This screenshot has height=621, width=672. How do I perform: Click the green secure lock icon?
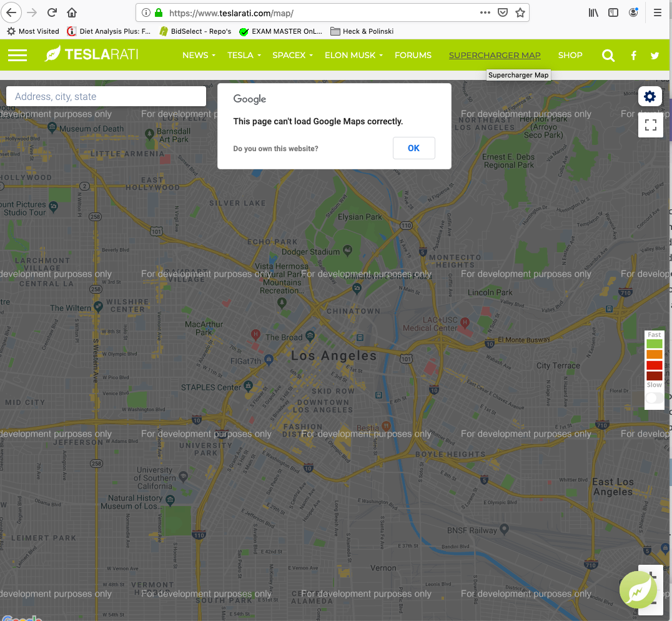coord(159,13)
